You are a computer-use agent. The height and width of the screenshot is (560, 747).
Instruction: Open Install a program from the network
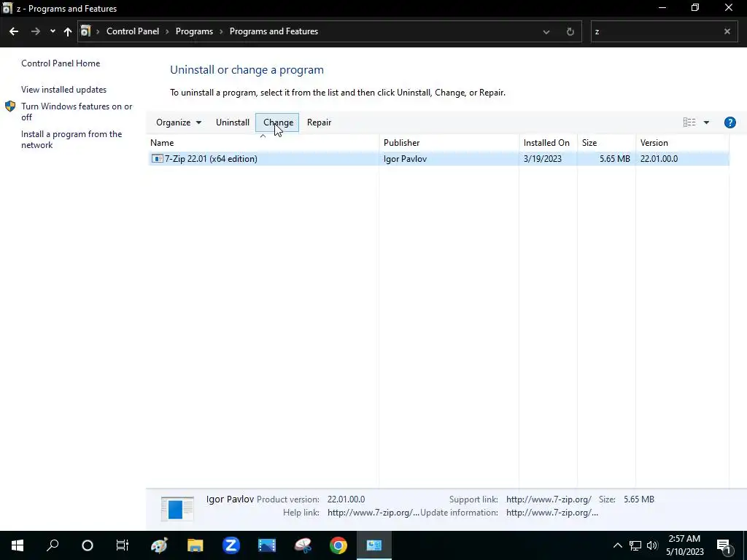[x=71, y=139]
